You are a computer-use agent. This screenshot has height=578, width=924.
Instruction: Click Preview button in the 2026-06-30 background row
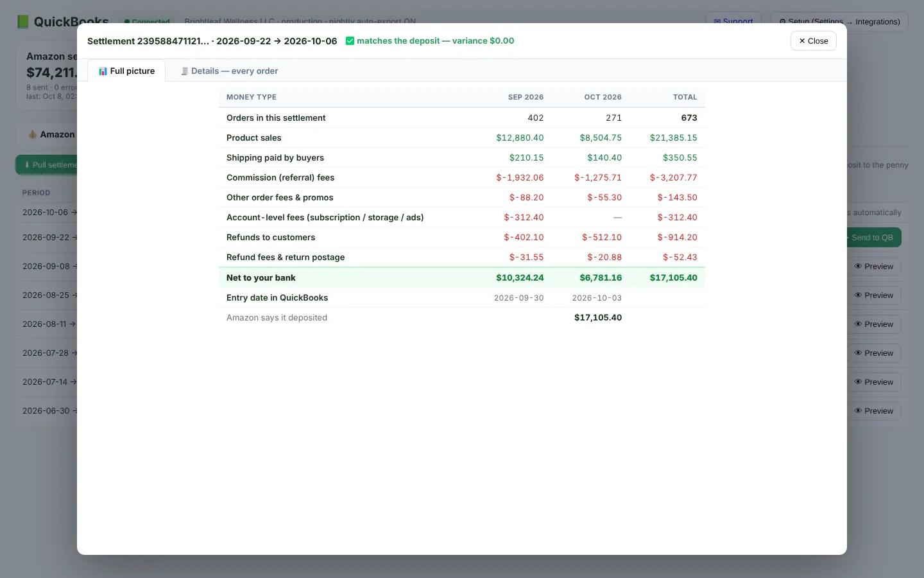[x=873, y=411]
